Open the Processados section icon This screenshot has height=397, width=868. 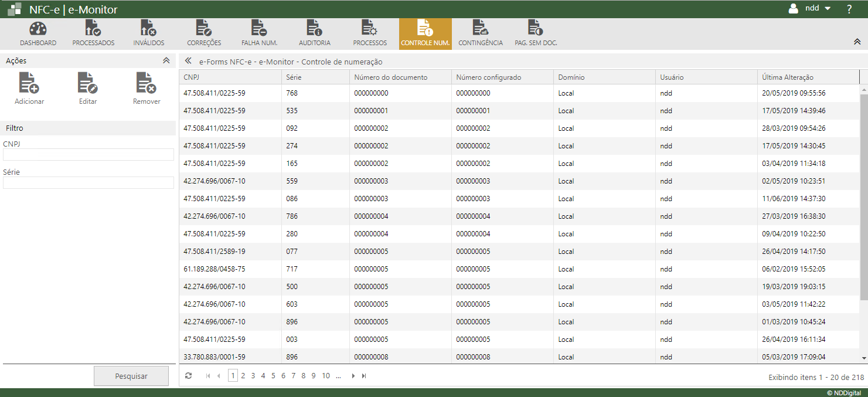pos(93,29)
